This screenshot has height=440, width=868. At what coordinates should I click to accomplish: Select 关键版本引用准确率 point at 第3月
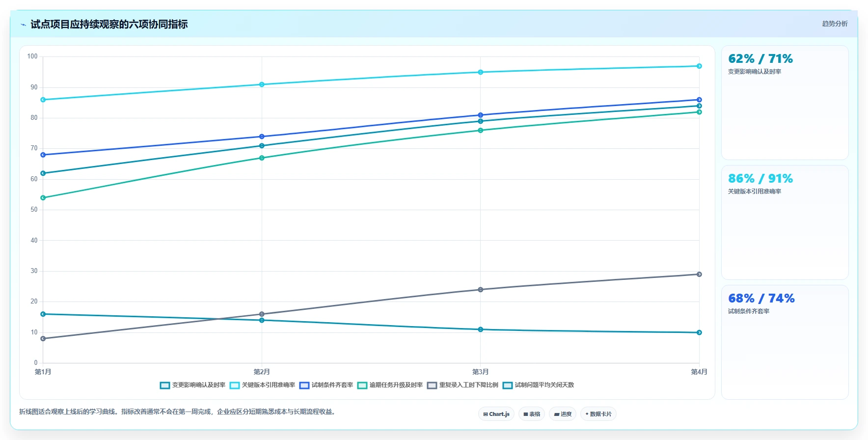(x=481, y=72)
